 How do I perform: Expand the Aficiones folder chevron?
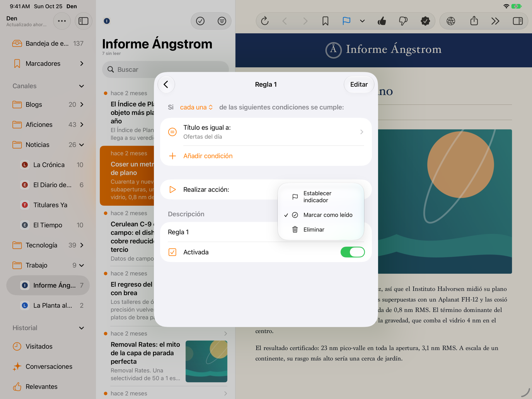(x=82, y=124)
